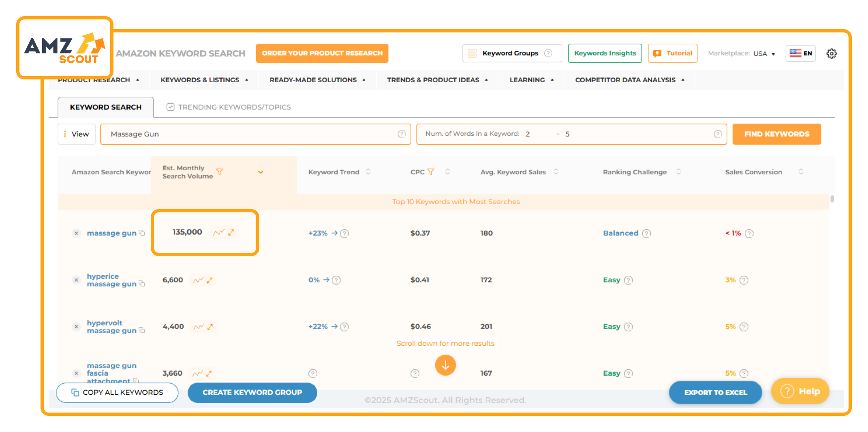Click help icon next to 3% conversion
Viewport: 868px width, 432px height.
click(x=744, y=280)
